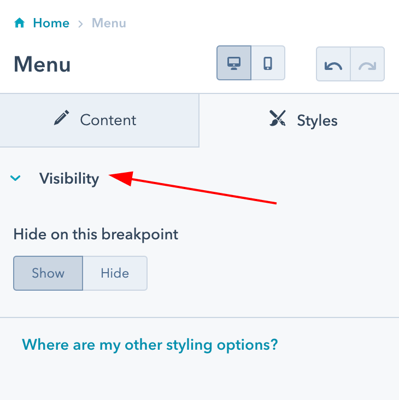Screen dimensions: 399x400
Task: Click the Visibility section heading
Action: click(x=69, y=179)
